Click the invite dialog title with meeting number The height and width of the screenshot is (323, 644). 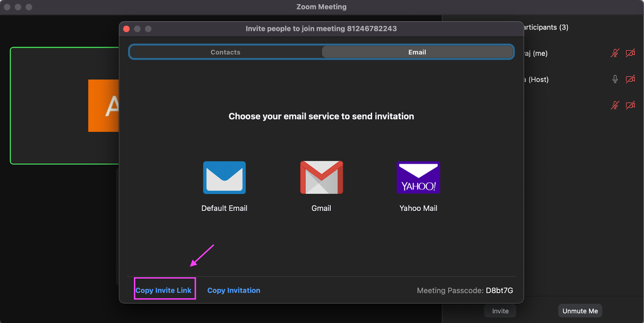[x=321, y=29]
